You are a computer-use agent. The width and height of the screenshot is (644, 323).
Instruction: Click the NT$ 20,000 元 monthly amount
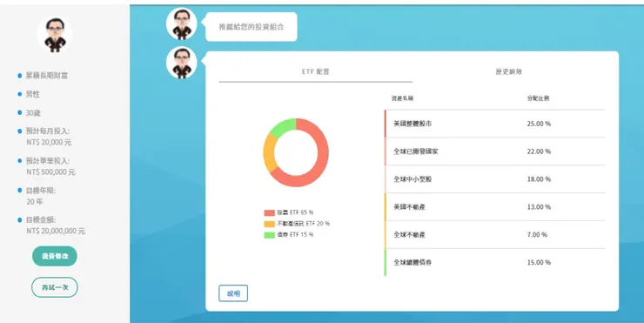tap(49, 142)
